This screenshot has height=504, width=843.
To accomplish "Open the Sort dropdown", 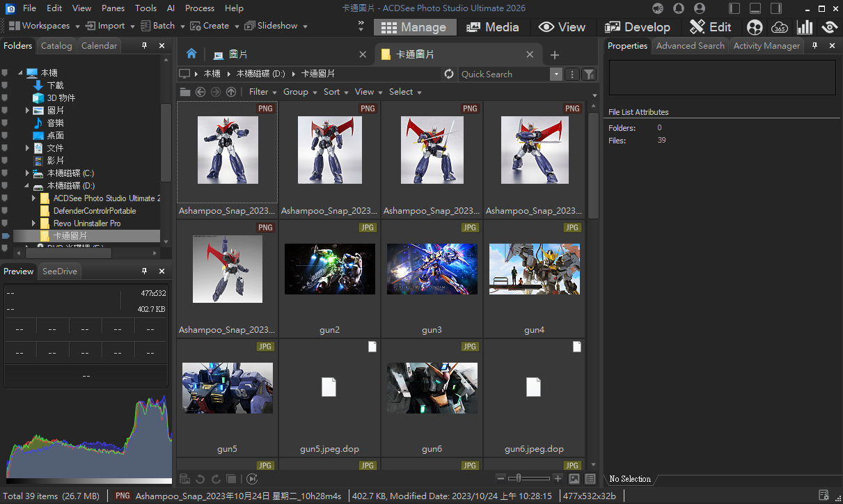I will pyautogui.click(x=336, y=92).
